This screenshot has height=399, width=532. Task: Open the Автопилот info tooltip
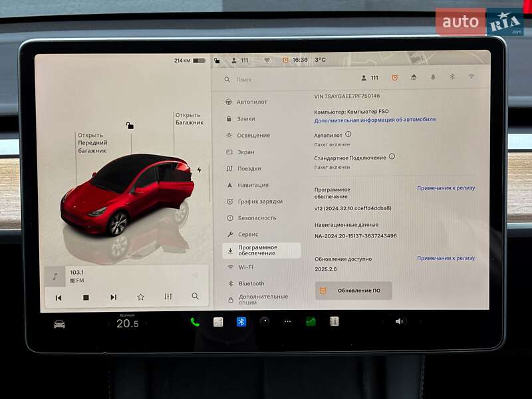click(348, 135)
